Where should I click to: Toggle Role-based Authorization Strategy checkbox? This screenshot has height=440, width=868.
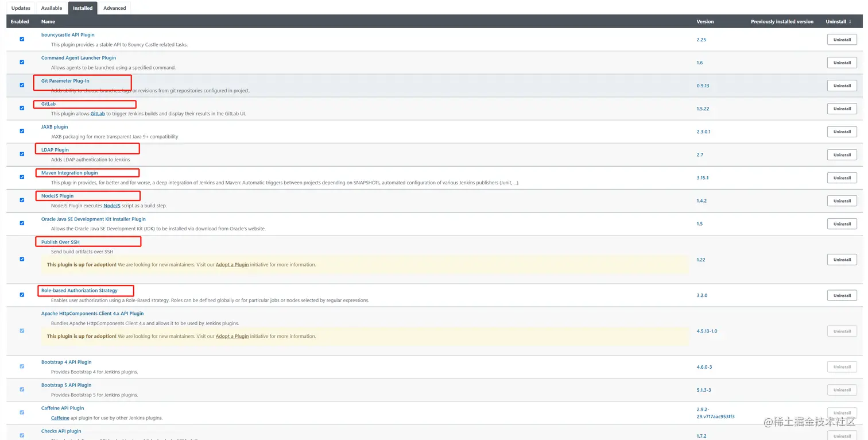[22, 295]
